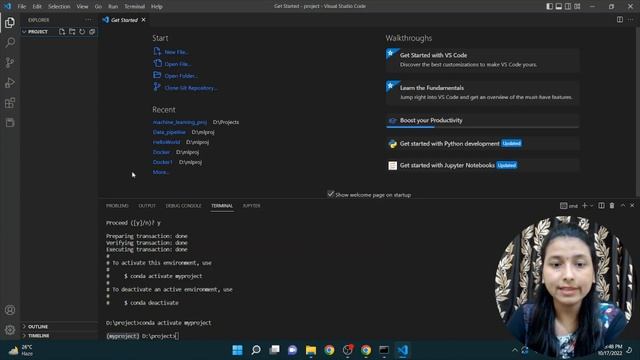
Task: Open Get started with Python development
Action: pos(482,144)
